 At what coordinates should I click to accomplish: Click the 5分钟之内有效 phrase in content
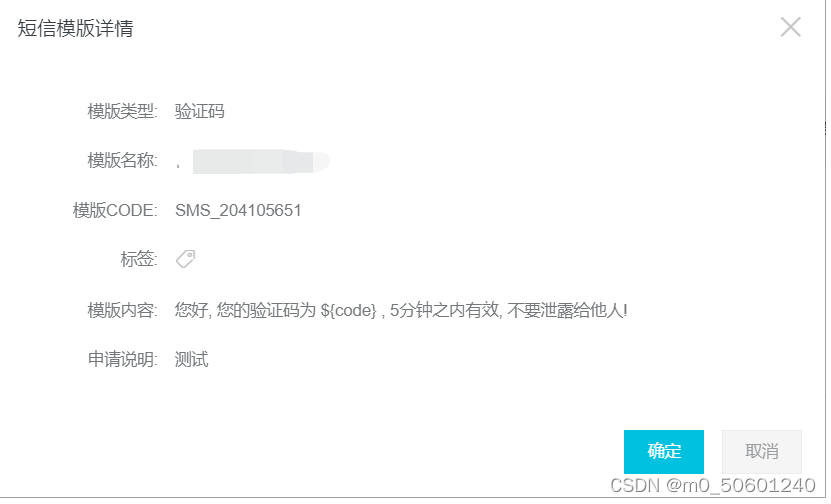click(445, 310)
